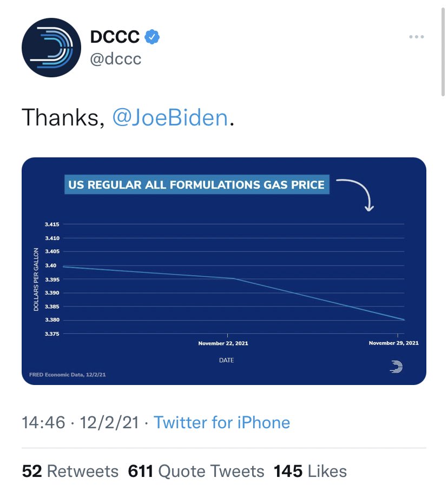
Task: Open the Twitter for iPhone link
Action: point(222,422)
